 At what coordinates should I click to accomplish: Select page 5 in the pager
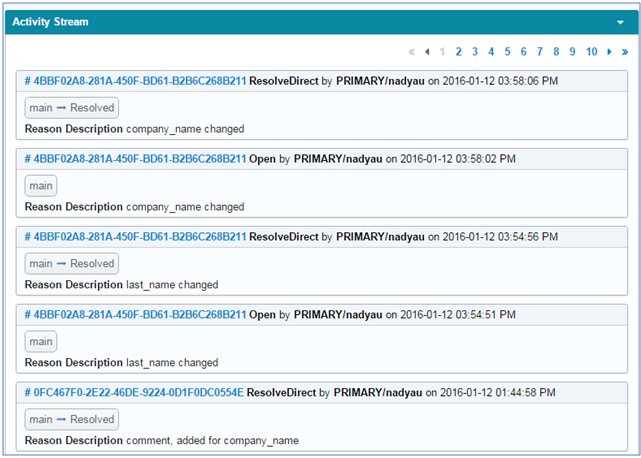(x=507, y=52)
